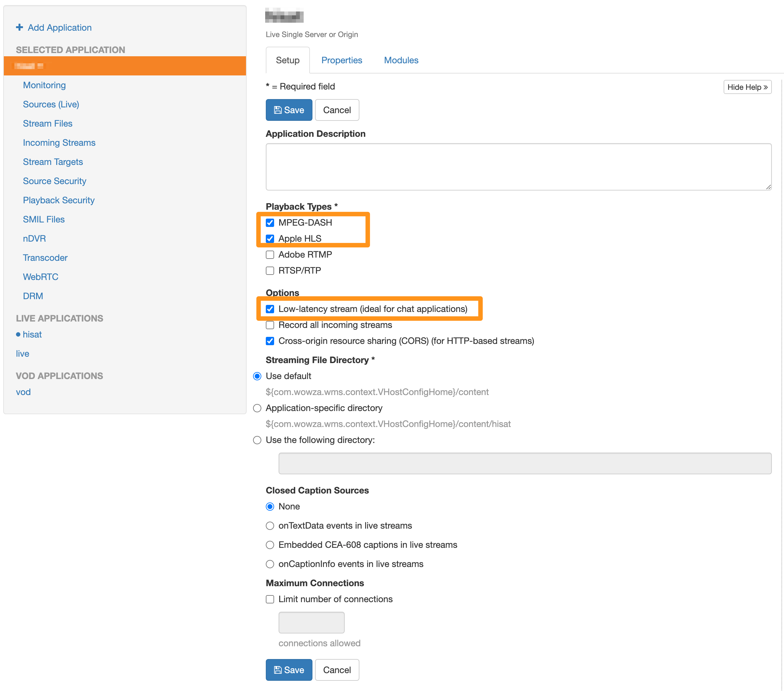
Task: Click the top Save button
Action: [288, 110]
